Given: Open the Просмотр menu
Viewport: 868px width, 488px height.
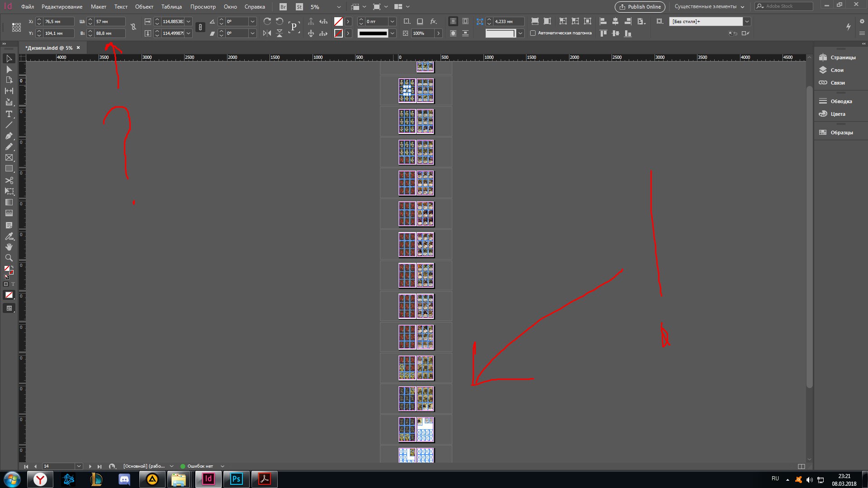Looking at the screenshot, I should point(203,7).
